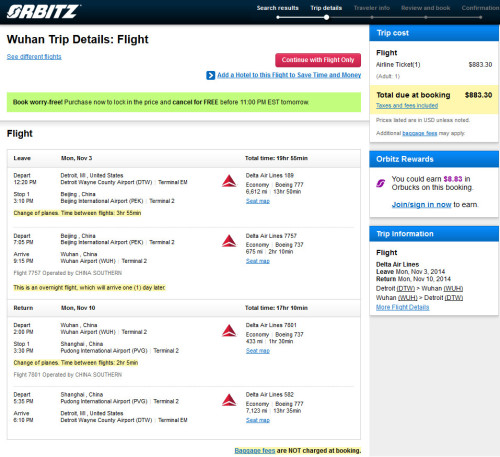The height and width of the screenshot is (457, 500).
Task: Click the Delta logo for flight 189
Action: [x=229, y=181]
